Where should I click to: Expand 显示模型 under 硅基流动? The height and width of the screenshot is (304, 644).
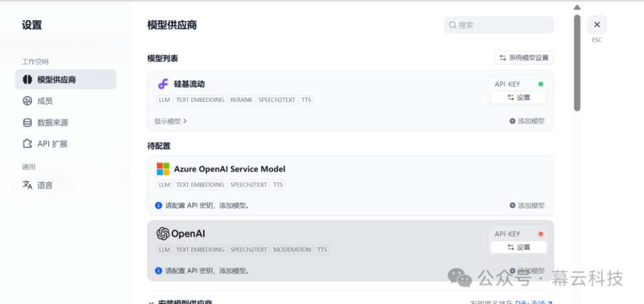pos(170,121)
